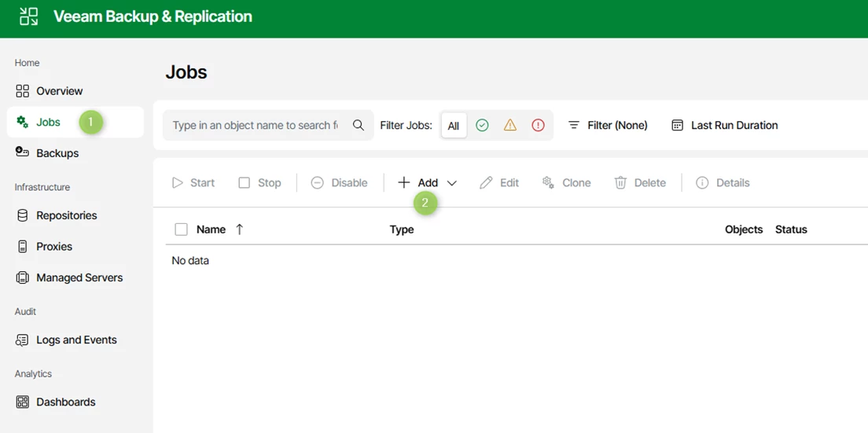868x433 pixels.
Task: Click the Dashboards icon
Action: pos(22,402)
